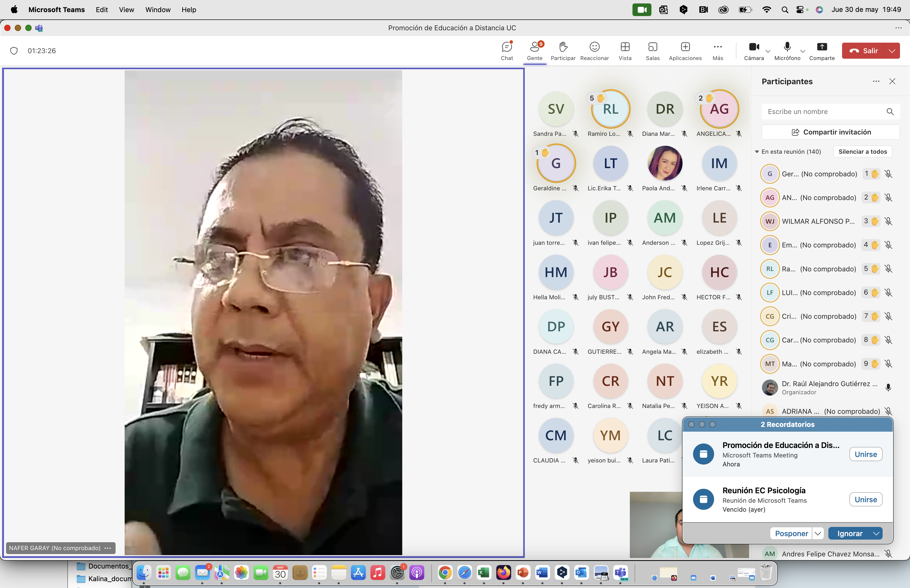
Task: Open options for NAFER GARAY video
Action: [108, 548]
